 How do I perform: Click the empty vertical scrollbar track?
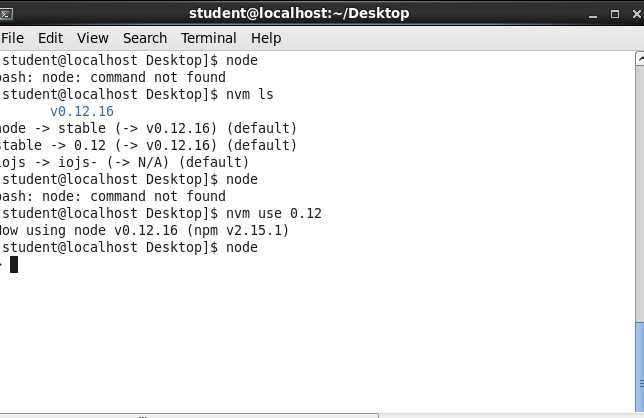pyautogui.click(x=640, y=193)
